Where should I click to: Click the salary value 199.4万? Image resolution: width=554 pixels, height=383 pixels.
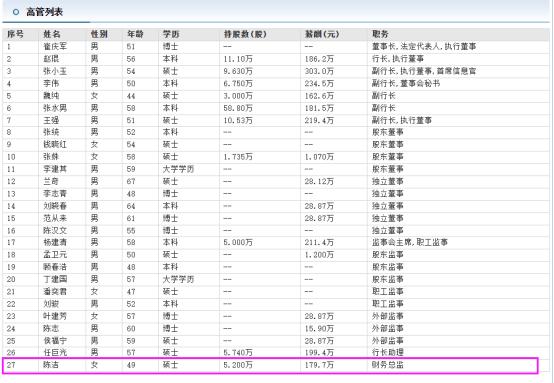[x=319, y=353]
